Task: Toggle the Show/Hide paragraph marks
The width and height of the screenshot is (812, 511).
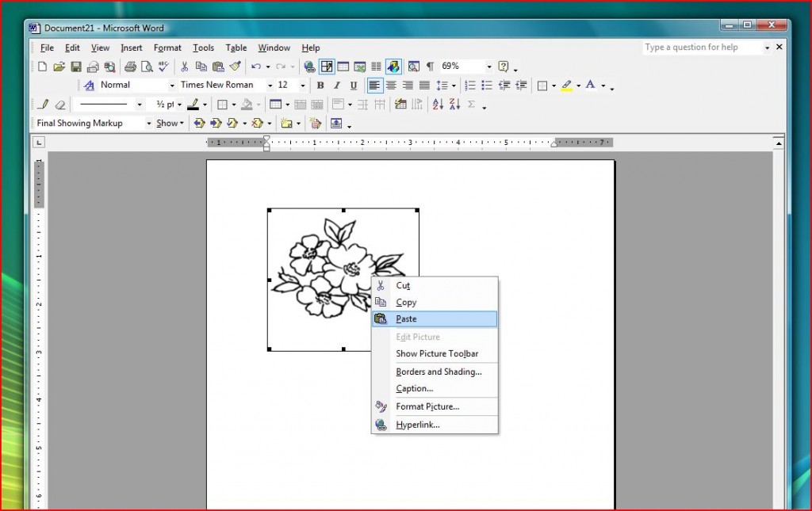Action: (429, 67)
